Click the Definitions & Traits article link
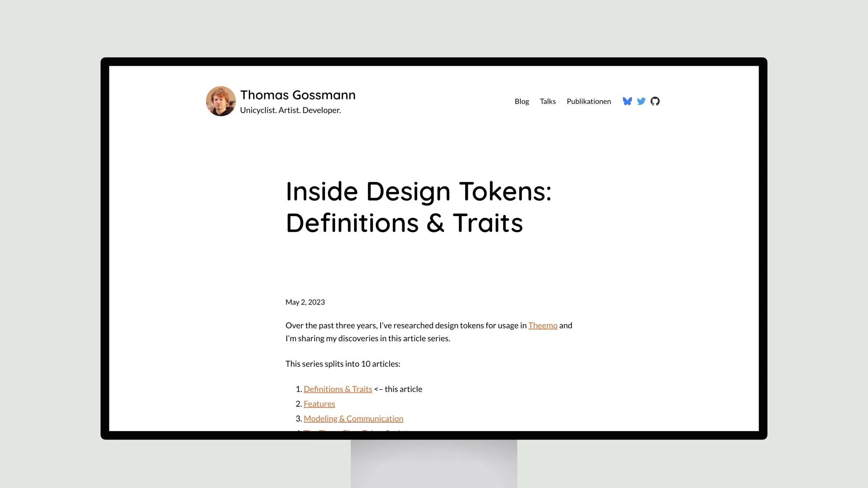 pos(337,388)
